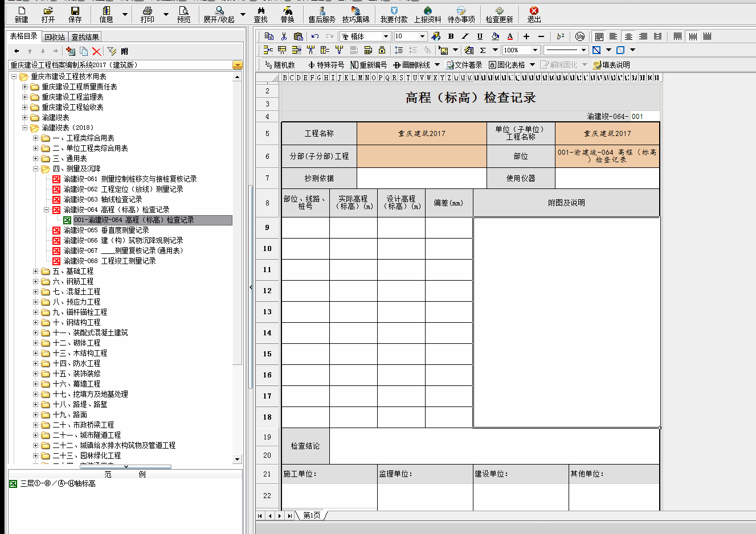
Task: Click the cut scissors icon
Action: point(284,36)
